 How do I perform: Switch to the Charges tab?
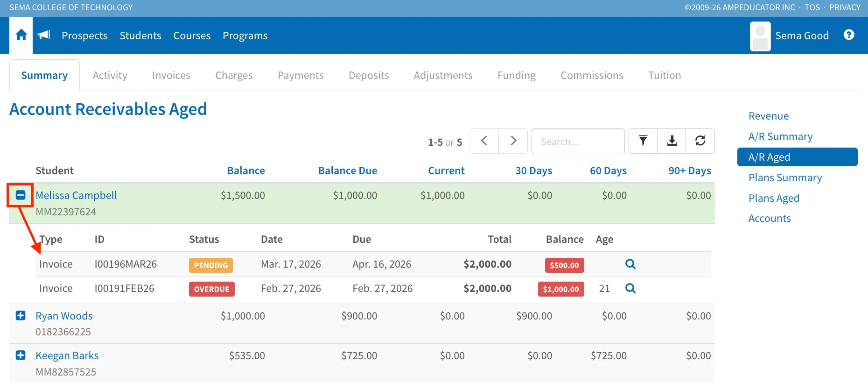point(234,75)
